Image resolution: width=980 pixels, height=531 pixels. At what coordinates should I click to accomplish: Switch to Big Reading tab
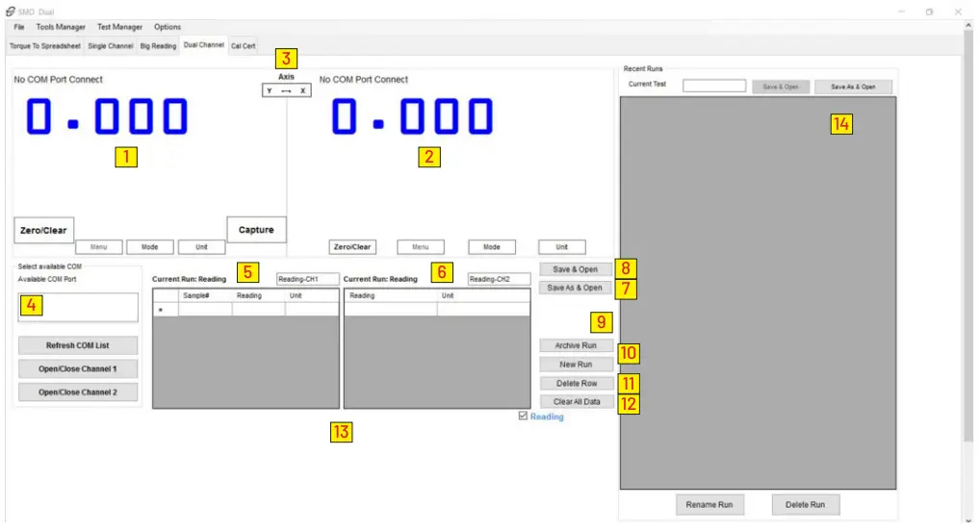[x=158, y=45]
